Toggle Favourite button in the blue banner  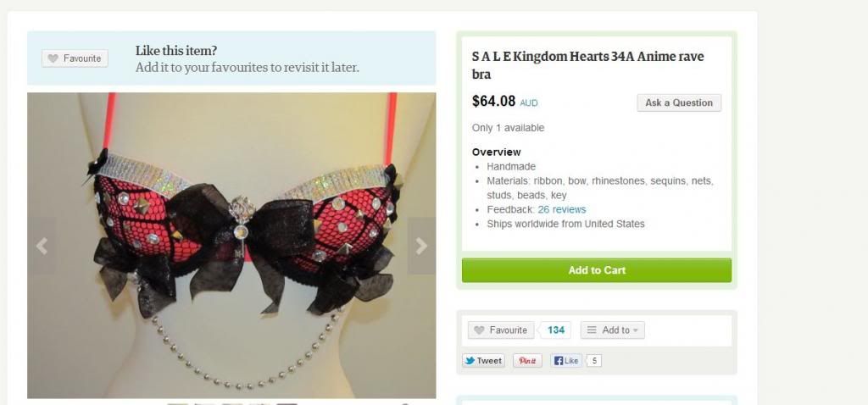(x=75, y=58)
